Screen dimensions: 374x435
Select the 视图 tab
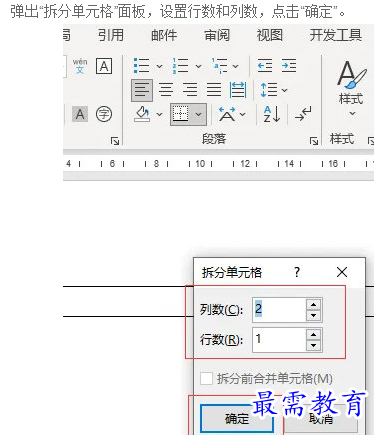coord(270,35)
